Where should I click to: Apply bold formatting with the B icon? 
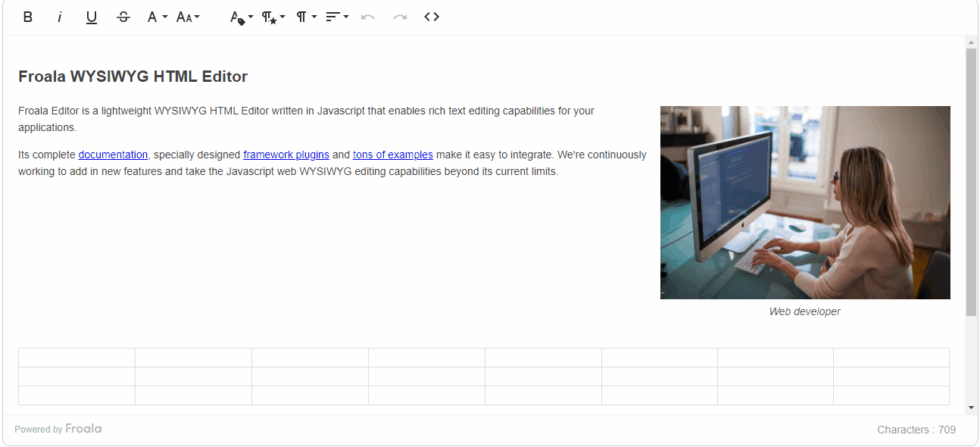(28, 16)
